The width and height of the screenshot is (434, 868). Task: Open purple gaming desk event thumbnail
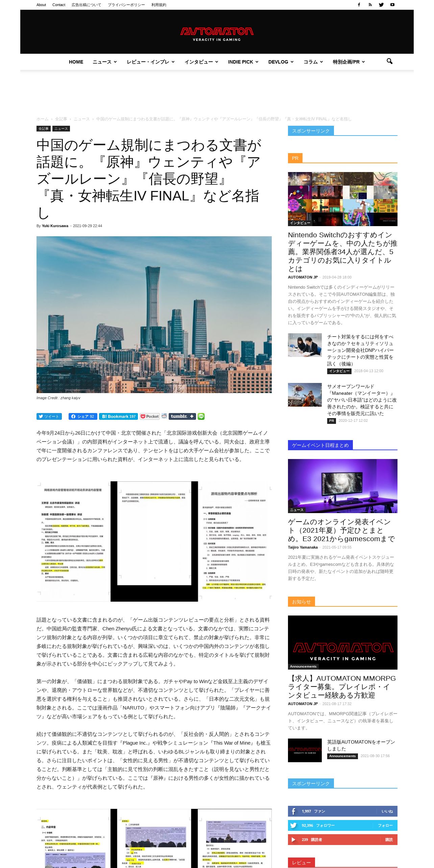343,486
